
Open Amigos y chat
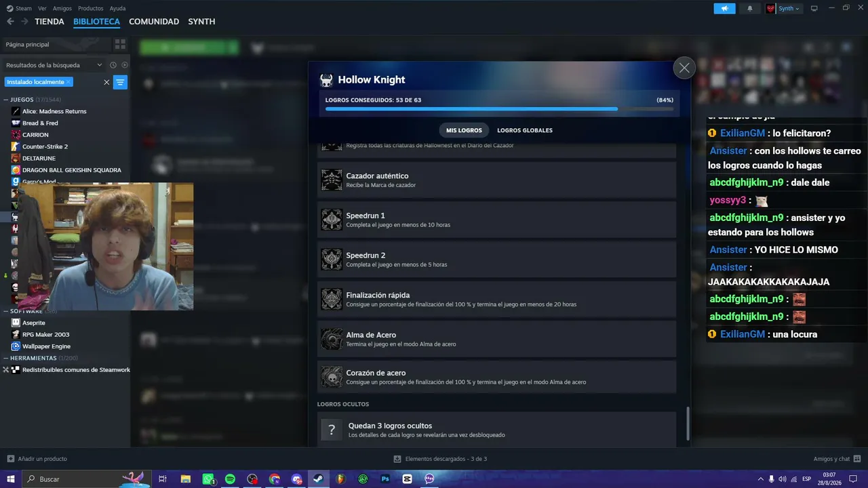(x=836, y=459)
